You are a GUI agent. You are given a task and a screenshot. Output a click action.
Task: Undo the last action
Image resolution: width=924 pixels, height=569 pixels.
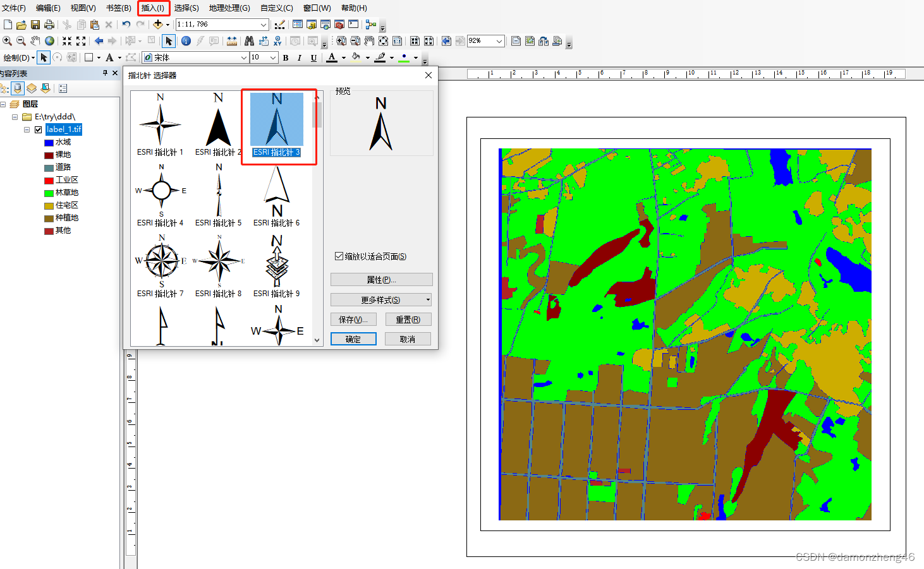point(126,25)
